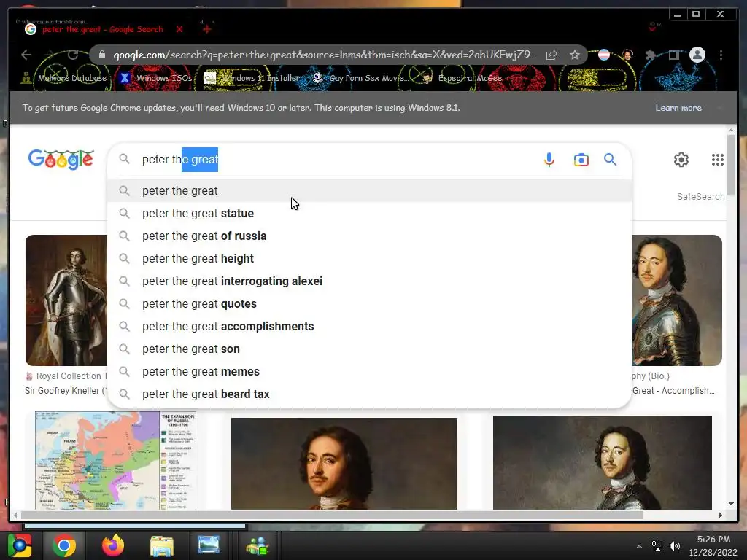Screen dimensions: 747x560
Task: Open a new tab with the plus button
Action: click(206, 29)
